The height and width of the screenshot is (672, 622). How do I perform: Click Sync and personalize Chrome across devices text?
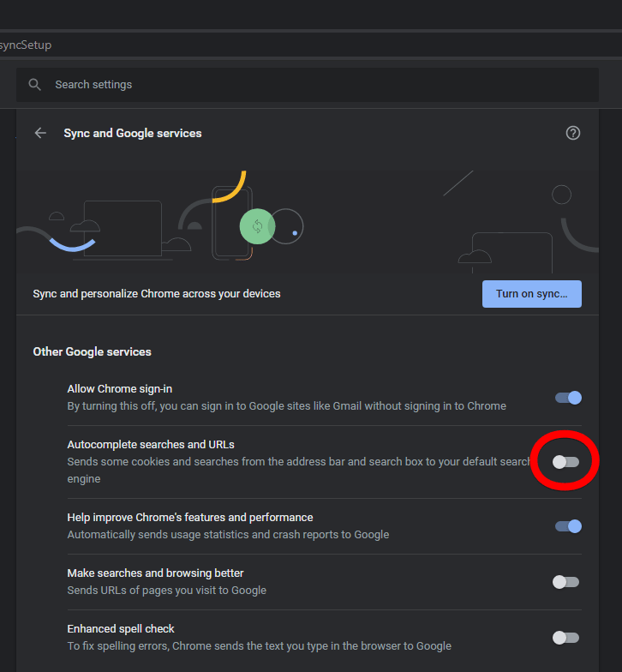[x=157, y=293]
